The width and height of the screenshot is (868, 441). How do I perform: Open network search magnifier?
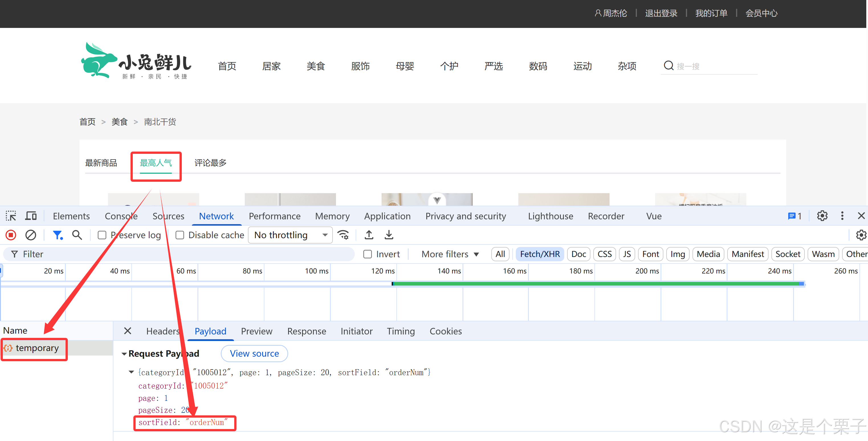77,235
